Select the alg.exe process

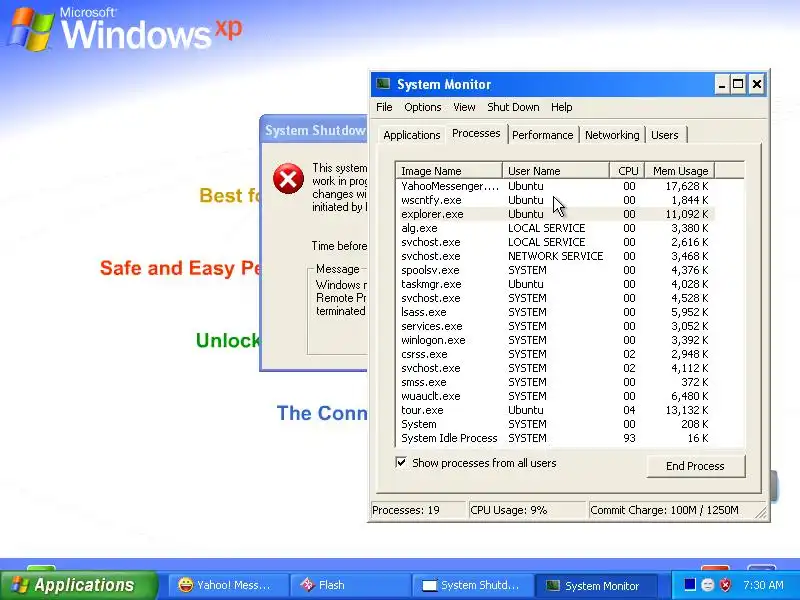tap(555, 228)
